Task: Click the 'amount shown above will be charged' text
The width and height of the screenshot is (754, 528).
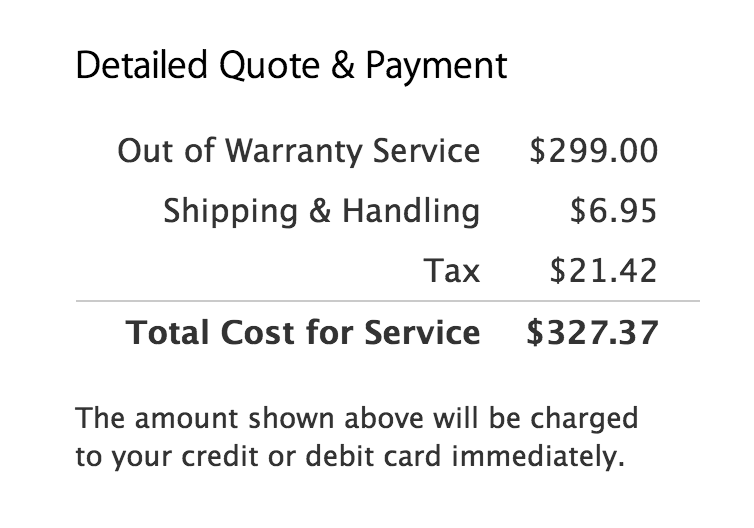Action: (386, 419)
